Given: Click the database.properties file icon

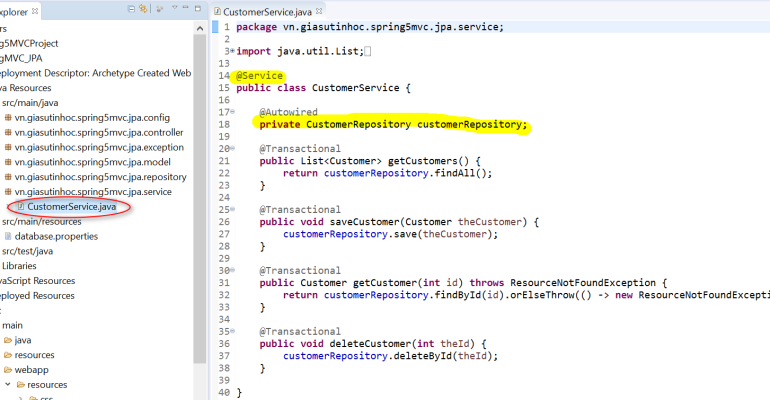Looking at the screenshot, I should tap(8, 236).
